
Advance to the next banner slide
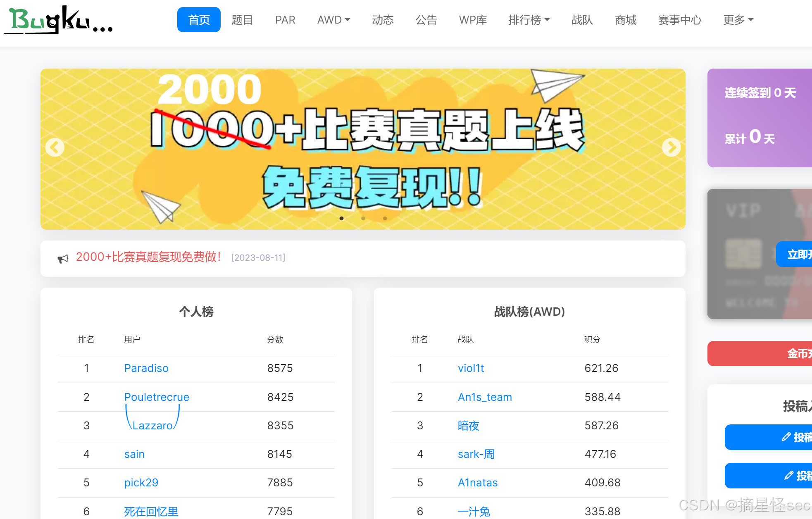click(671, 147)
